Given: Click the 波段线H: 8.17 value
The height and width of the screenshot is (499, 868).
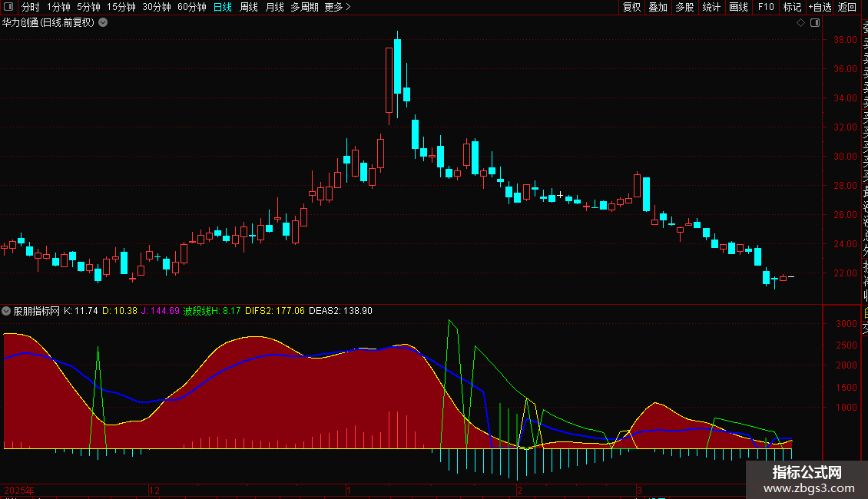Looking at the screenshot, I should click(212, 311).
